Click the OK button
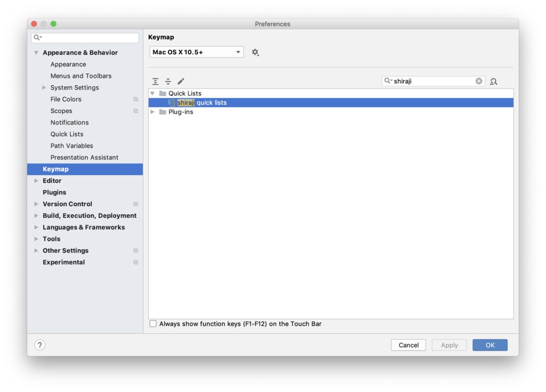The width and height of the screenshot is (546, 392). coord(490,345)
